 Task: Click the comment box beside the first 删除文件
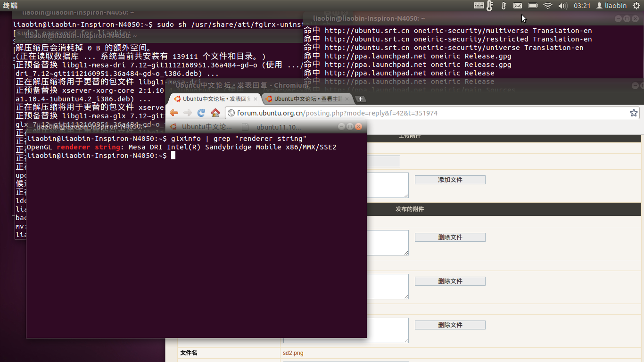click(388, 243)
